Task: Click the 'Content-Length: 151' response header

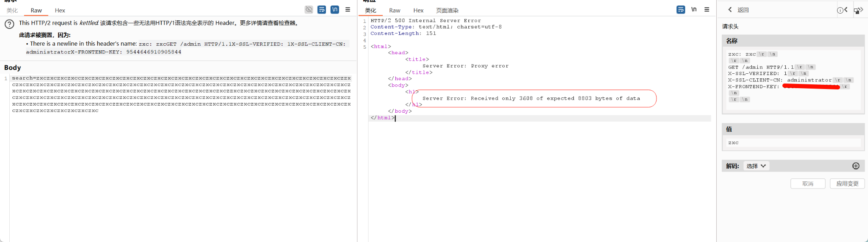Action: click(x=403, y=33)
